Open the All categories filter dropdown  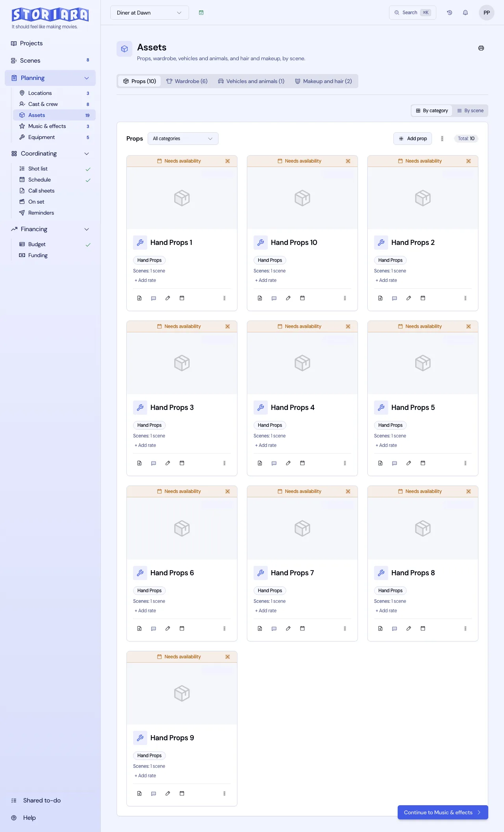click(183, 139)
